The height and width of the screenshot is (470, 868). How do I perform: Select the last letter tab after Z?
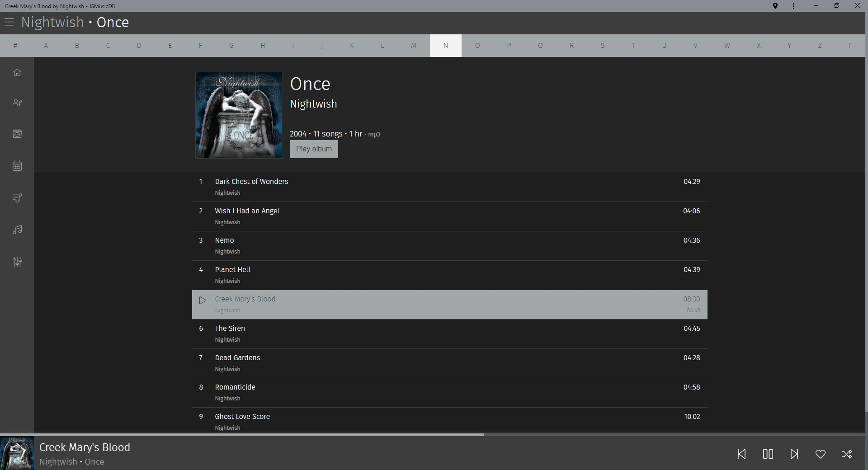click(850, 45)
